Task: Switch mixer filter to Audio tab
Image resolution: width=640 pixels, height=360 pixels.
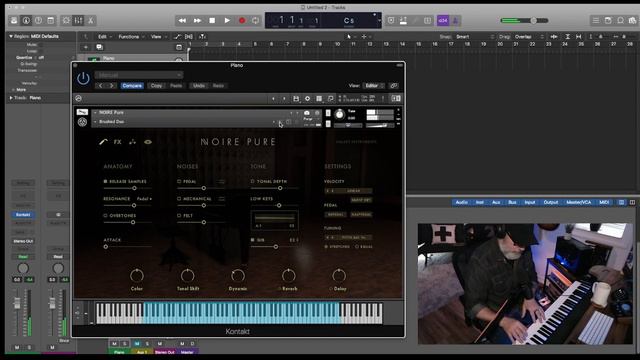Action: click(x=462, y=202)
